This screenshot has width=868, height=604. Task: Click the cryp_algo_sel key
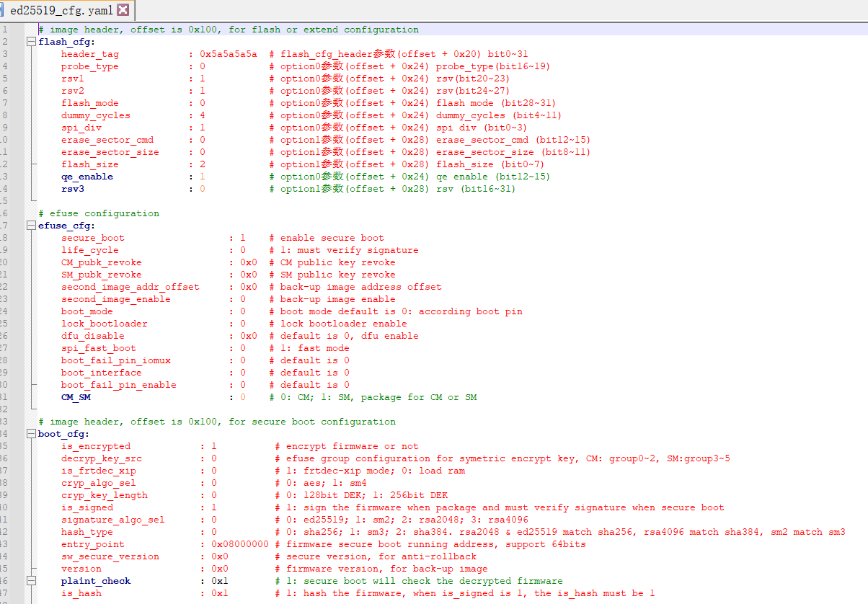pyautogui.click(x=99, y=483)
